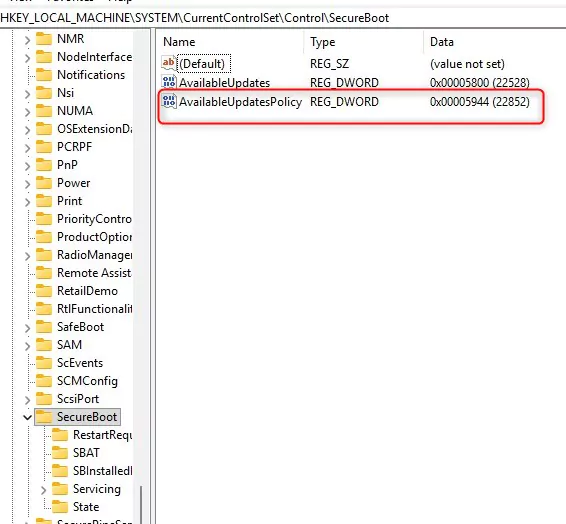Screen dimensions: 566x524
Task: Click the State folder icon
Action: tap(60, 507)
